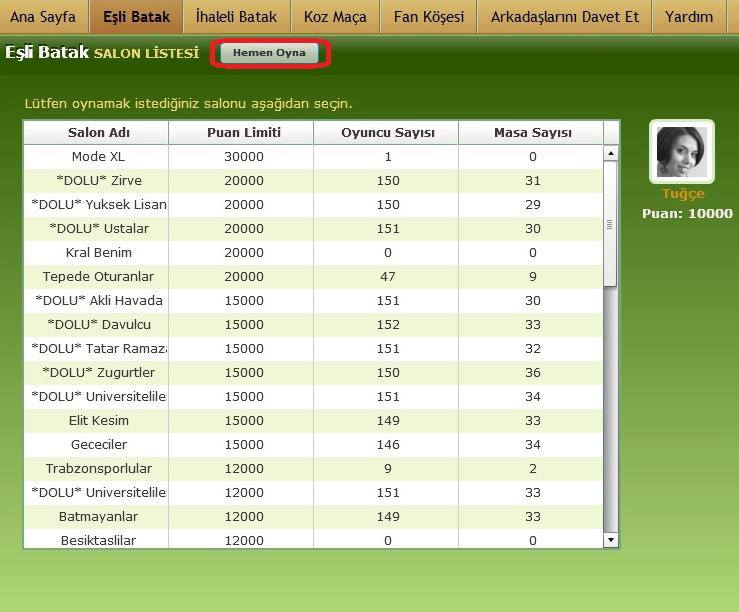Click the Hemen Oyna button

pos(269,53)
